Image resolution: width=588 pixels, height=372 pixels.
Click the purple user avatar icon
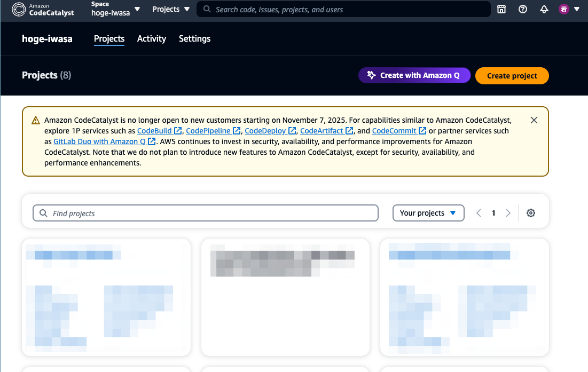click(x=564, y=9)
